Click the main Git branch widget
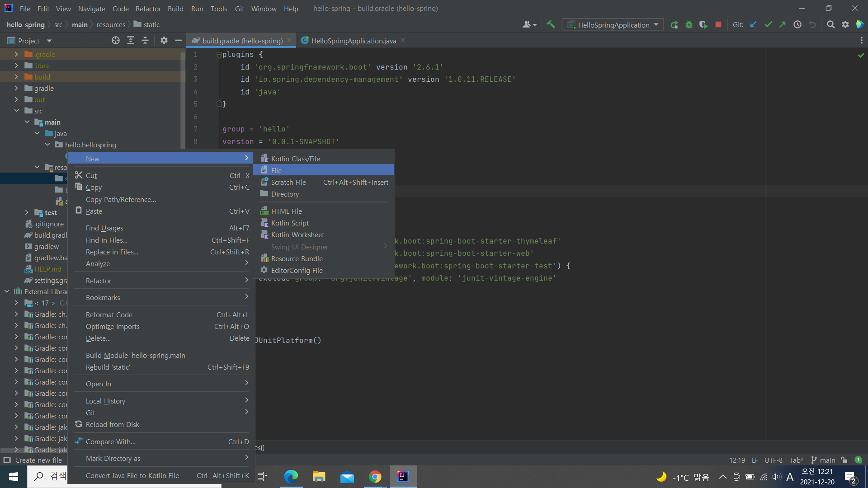This screenshot has height=488, width=868. coord(823,460)
